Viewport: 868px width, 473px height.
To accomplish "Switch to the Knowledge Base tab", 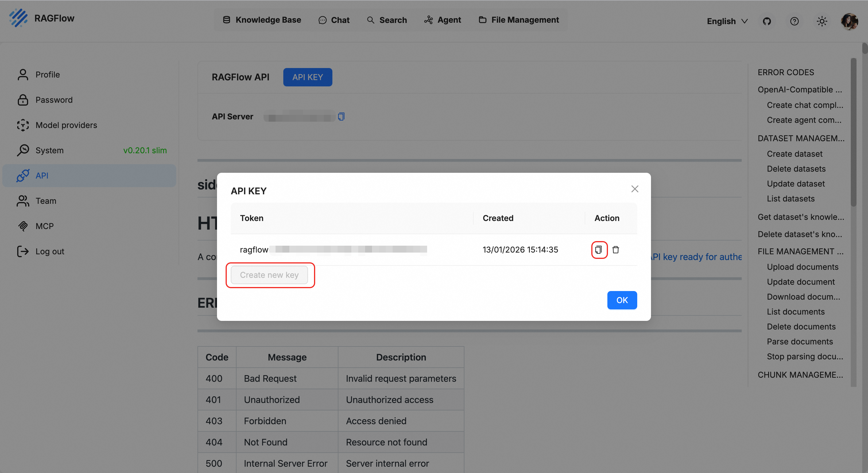I will pyautogui.click(x=262, y=20).
